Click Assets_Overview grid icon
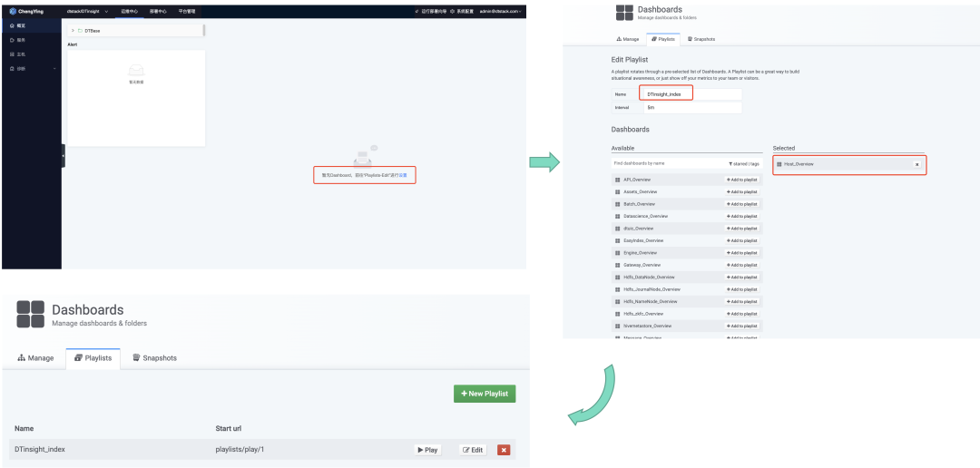Image resolution: width=980 pixels, height=468 pixels. [x=618, y=191]
